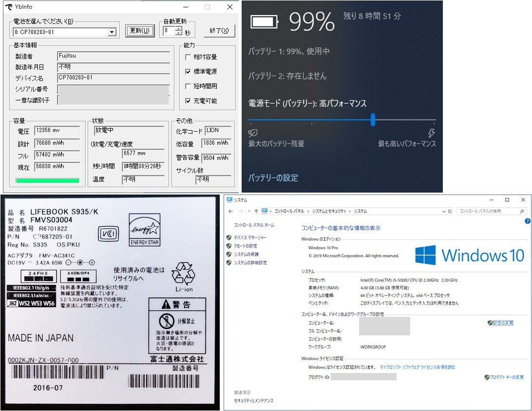Click the Windows 10 logo
Screen dimensions: 532x411
pyautogui.click(x=470, y=255)
